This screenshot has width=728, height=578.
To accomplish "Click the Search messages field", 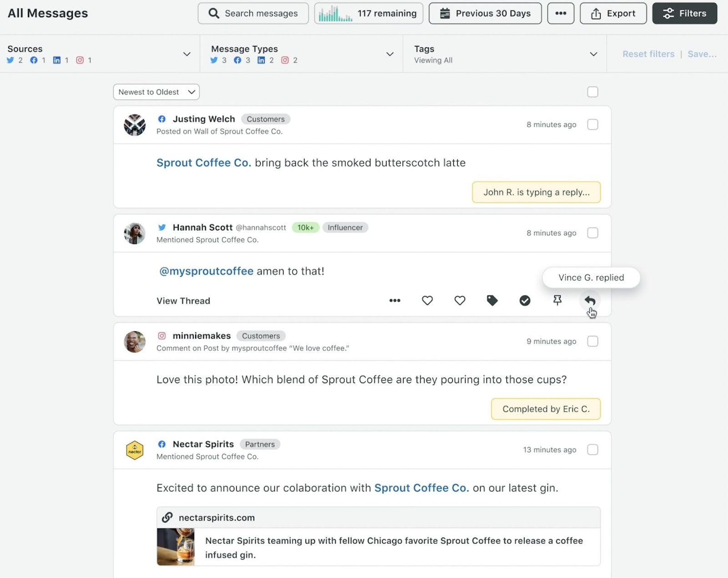I will [253, 13].
